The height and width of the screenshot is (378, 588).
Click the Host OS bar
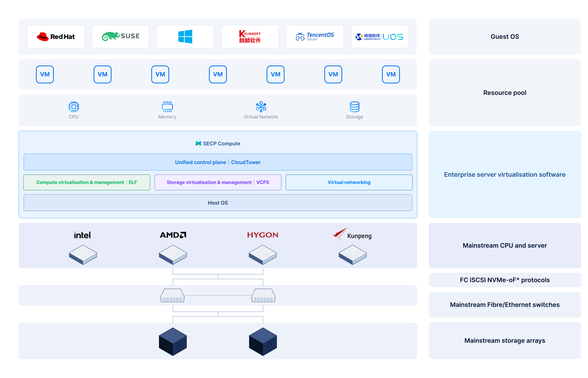[x=218, y=202]
